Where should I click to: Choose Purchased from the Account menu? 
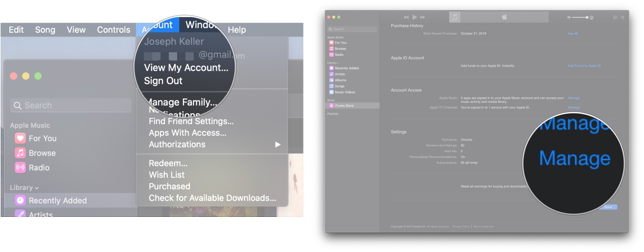169,187
